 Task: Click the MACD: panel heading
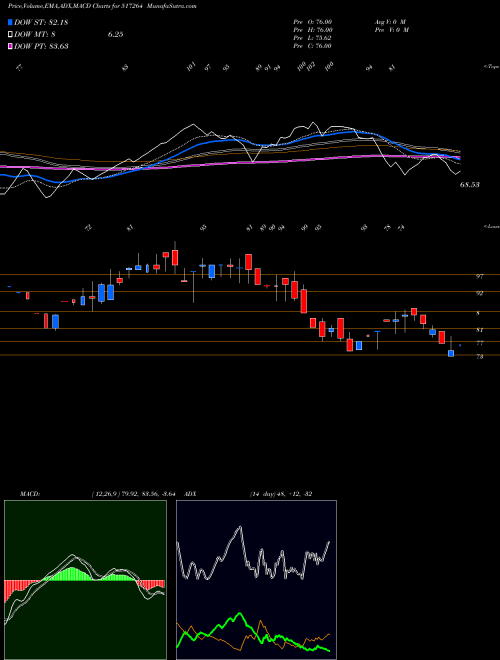click(30, 494)
